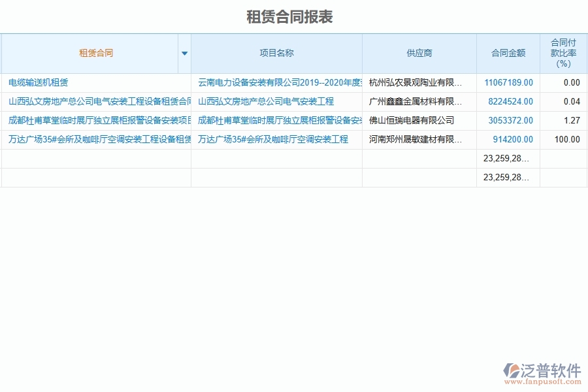Select supplier cell 佛山恒瑞电器有限公司
Viewport: 588px width, 392px height.
pos(412,121)
